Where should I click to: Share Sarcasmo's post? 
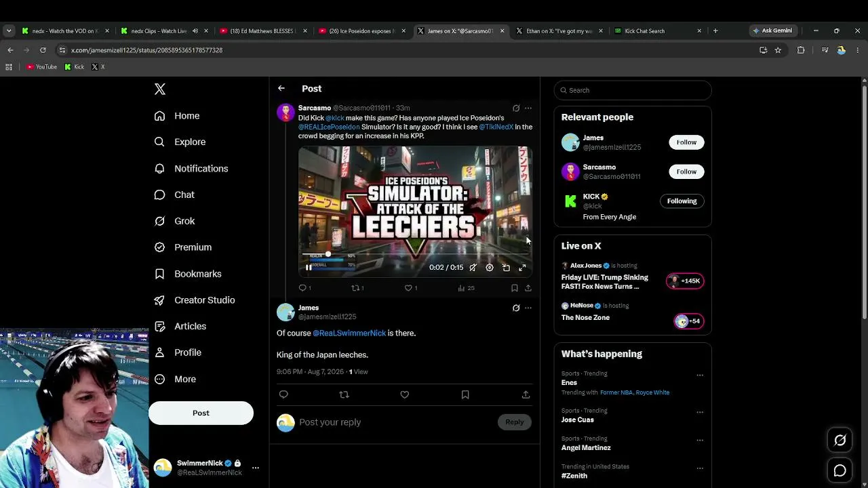(x=528, y=288)
